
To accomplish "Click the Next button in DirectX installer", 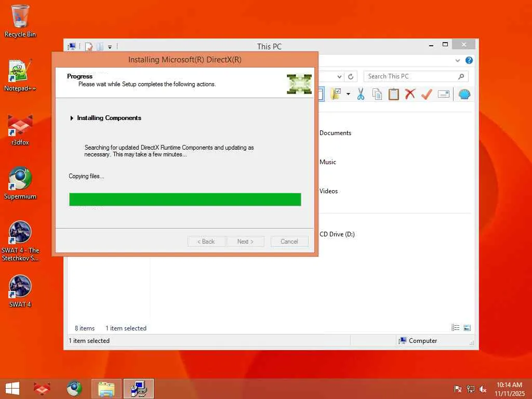I will click(245, 242).
